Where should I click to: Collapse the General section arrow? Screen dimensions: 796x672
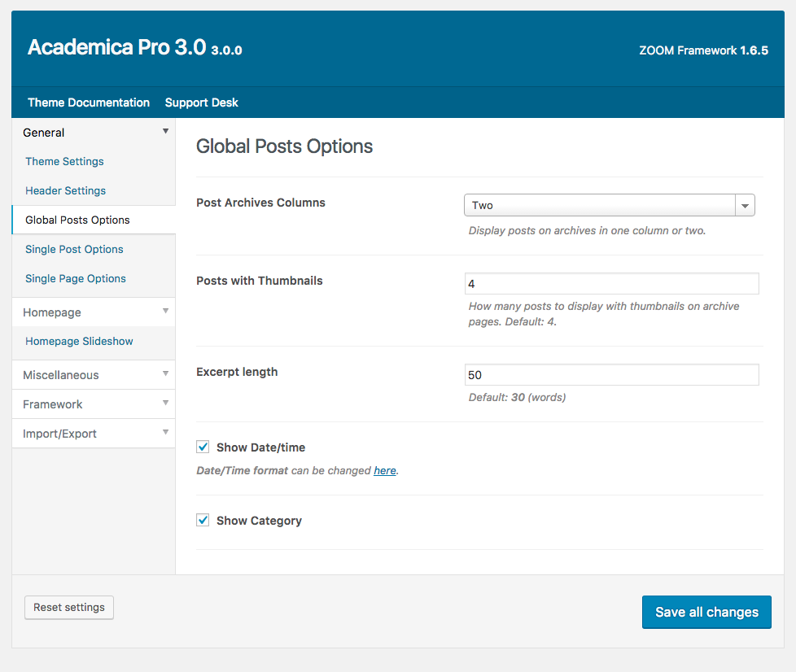(165, 132)
